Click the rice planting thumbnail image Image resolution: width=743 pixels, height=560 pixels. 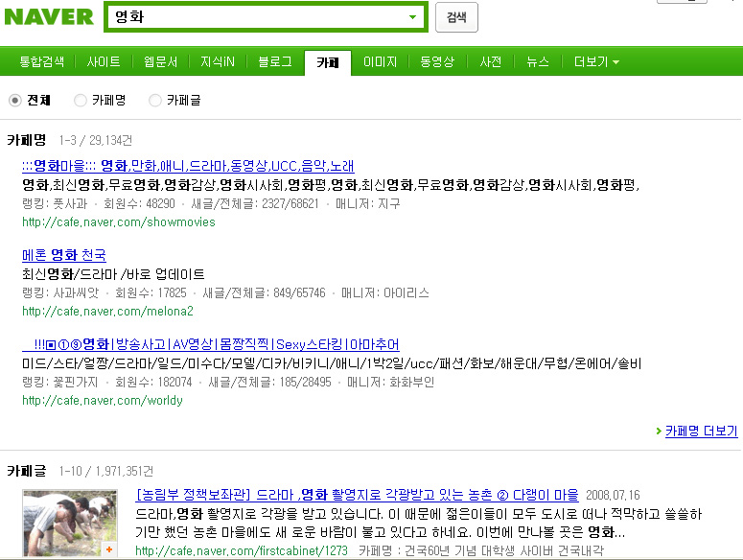tap(70, 524)
